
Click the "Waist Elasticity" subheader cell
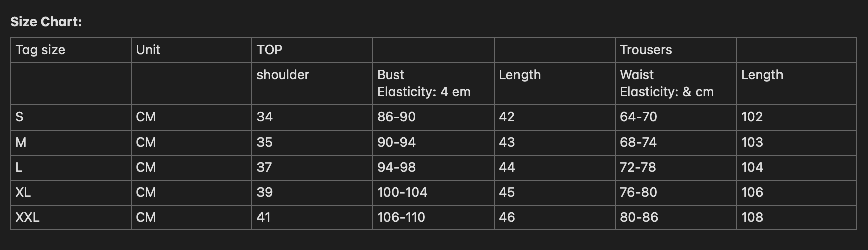pos(666,83)
